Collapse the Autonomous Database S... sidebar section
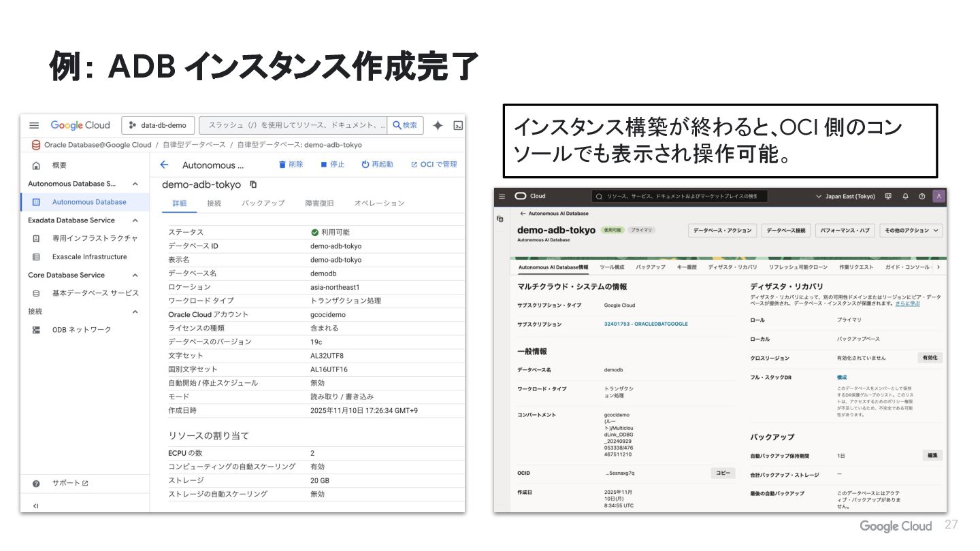This screenshot has height=551, width=980. (x=135, y=184)
